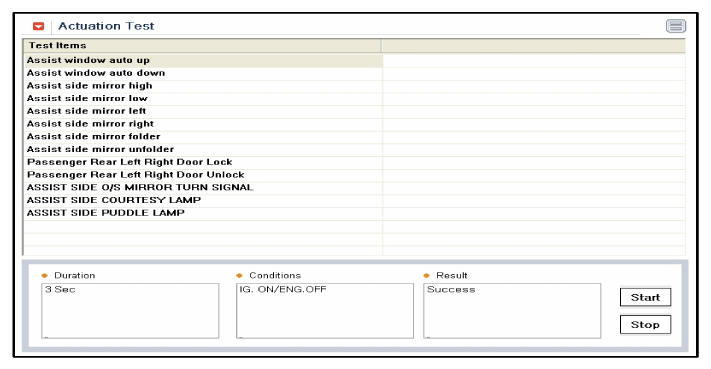This screenshot has height=369, width=711.
Task: Click the Start button
Action: [x=645, y=297]
